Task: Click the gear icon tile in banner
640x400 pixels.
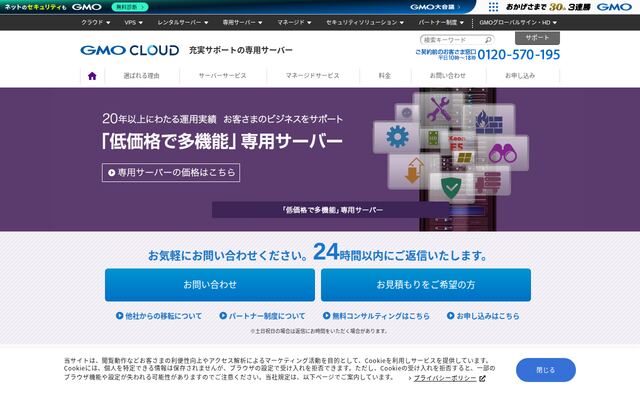Action: pyautogui.click(x=397, y=137)
